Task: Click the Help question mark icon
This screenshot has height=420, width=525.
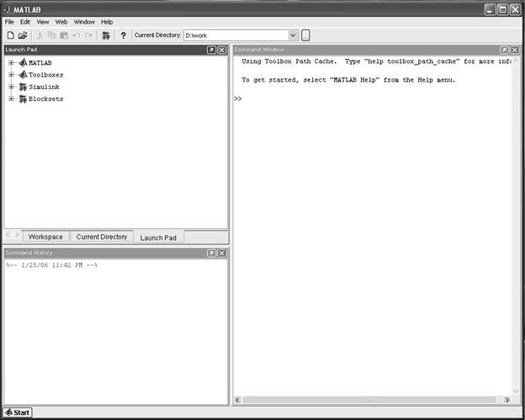Action: click(123, 35)
